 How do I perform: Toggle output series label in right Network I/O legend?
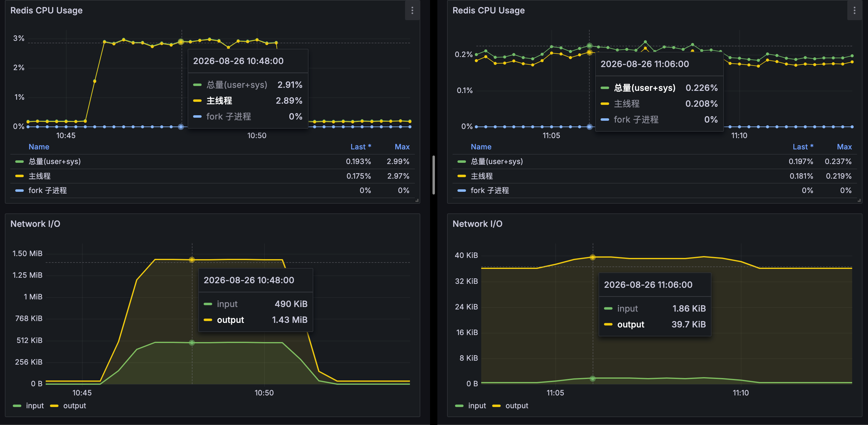point(517,406)
